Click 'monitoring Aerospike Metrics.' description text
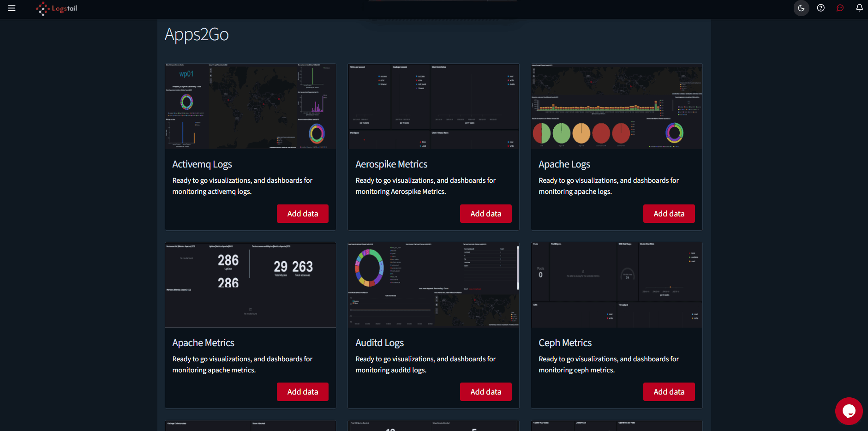868x431 pixels. point(401,192)
